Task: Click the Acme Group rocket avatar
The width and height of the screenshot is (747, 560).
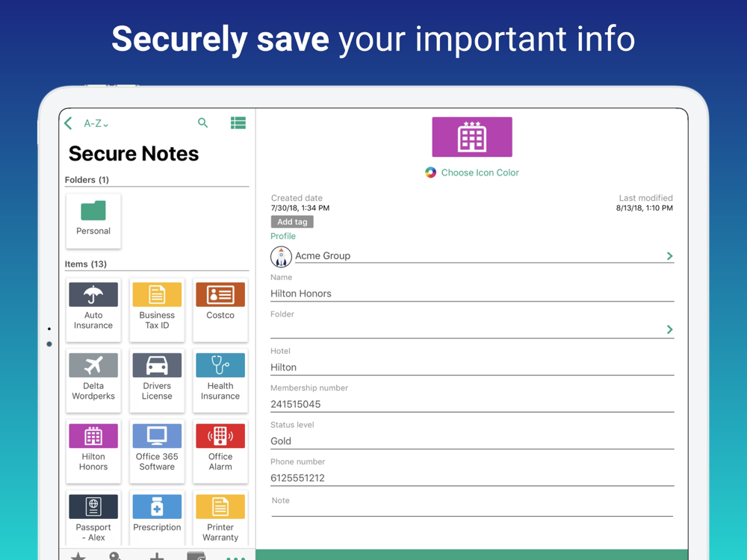Action: [281, 257]
